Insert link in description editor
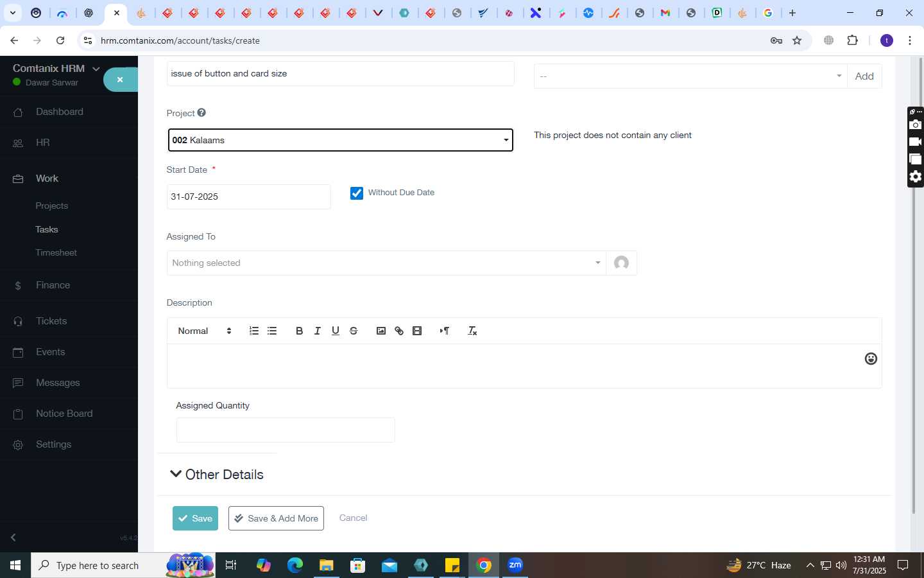 (x=399, y=331)
